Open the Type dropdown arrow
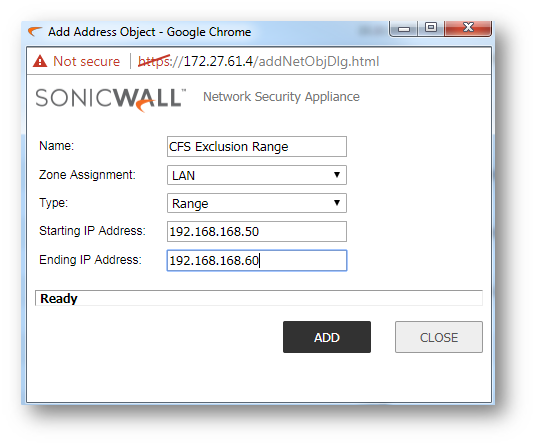The image size is (537, 447). (337, 203)
